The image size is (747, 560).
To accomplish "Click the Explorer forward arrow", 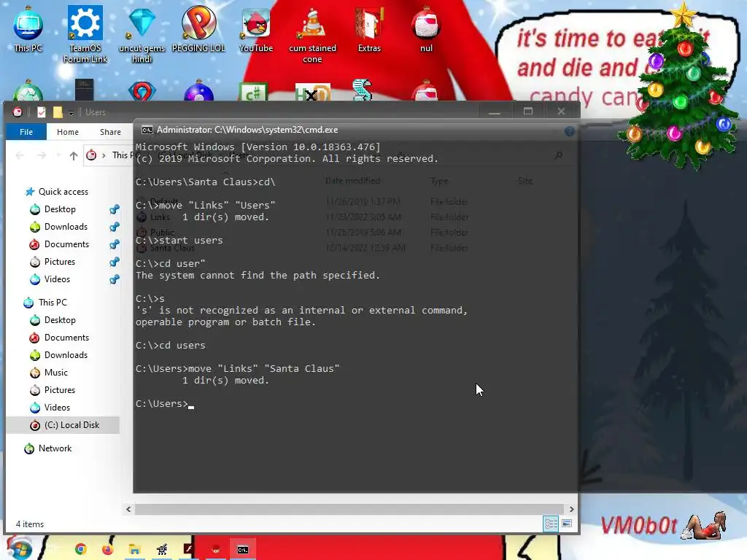I will (x=42, y=155).
